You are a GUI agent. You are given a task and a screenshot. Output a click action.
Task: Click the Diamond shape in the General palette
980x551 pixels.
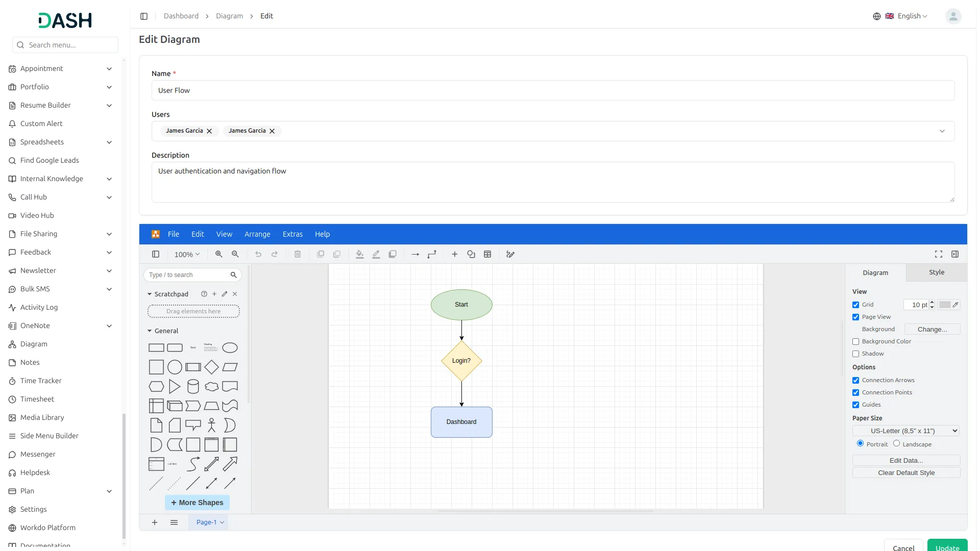[x=211, y=367]
